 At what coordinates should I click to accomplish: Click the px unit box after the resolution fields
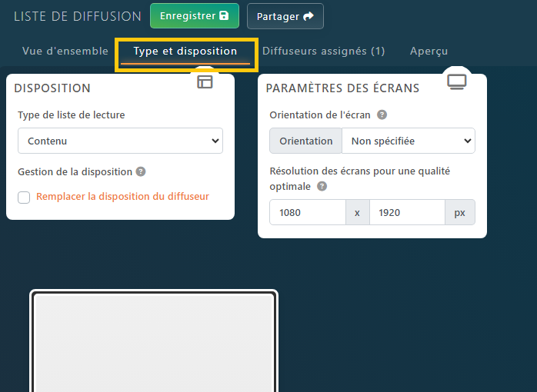point(459,213)
